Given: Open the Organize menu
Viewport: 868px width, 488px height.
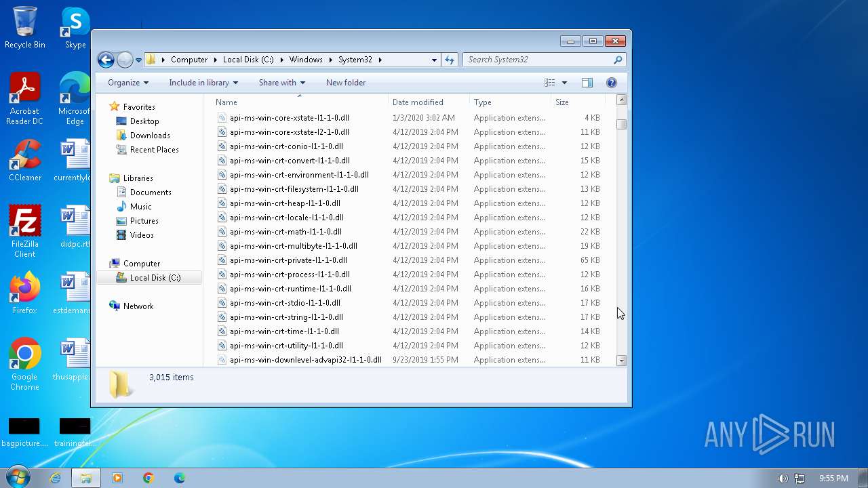Looking at the screenshot, I should (x=127, y=83).
